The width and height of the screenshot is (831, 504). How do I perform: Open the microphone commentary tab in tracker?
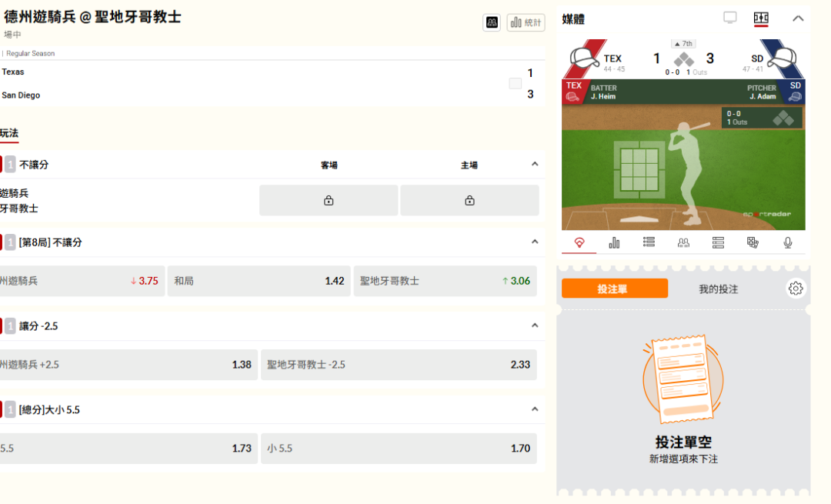pyautogui.click(x=788, y=242)
